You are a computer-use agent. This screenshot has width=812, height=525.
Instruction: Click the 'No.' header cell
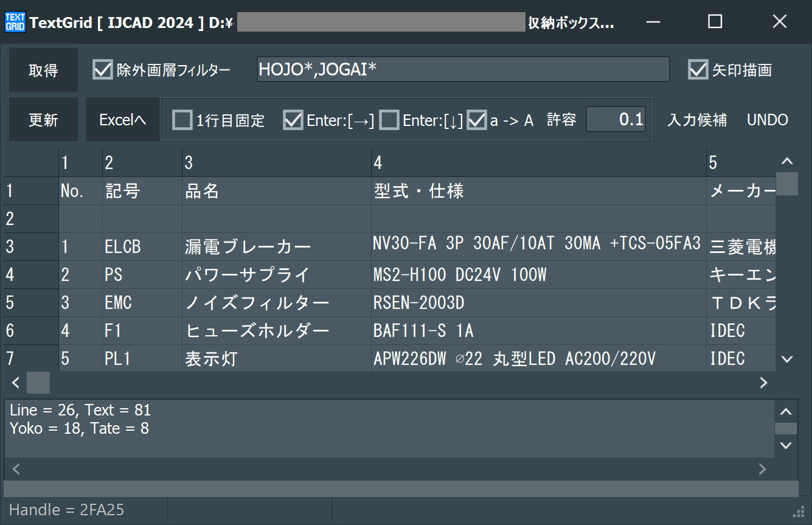pos(80,191)
